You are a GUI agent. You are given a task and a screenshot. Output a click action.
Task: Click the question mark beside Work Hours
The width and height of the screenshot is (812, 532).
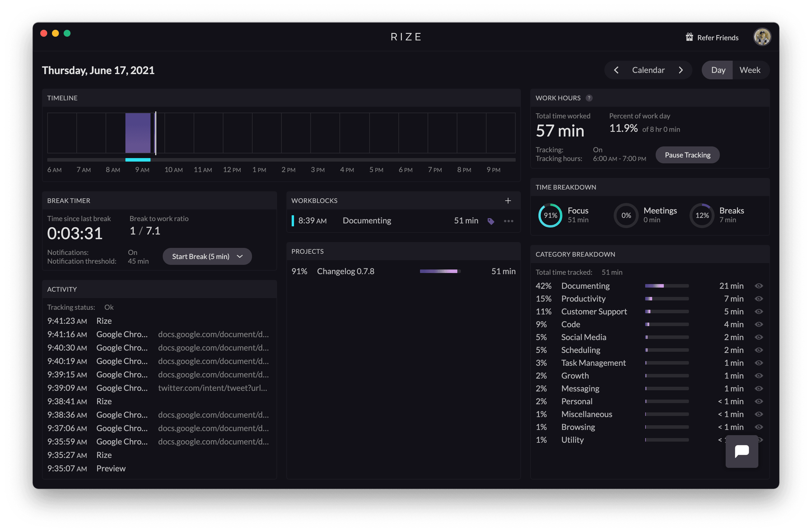coord(589,98)
